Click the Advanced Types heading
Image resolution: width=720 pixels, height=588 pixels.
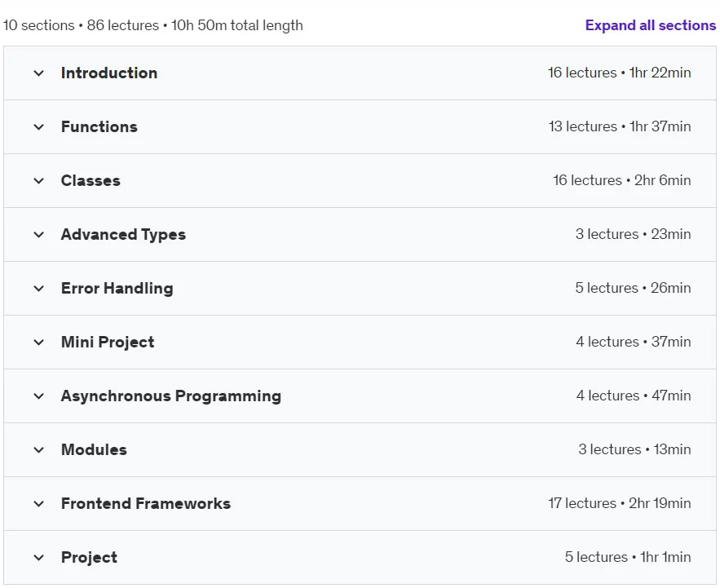pyautogui.click(x=123, y=235)
